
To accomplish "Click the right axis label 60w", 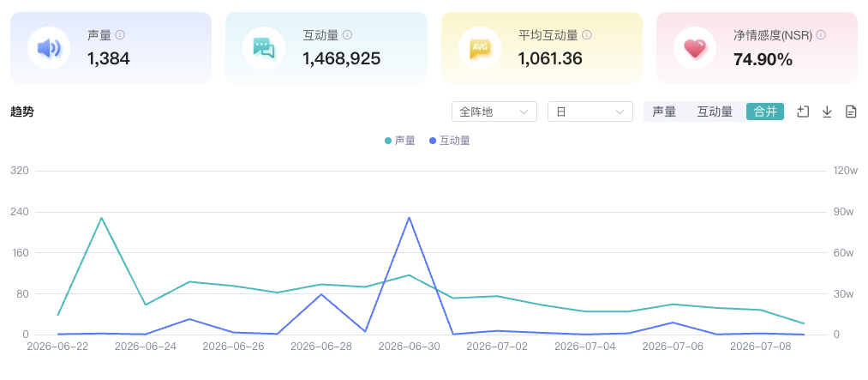I will (x=843, y=252).
